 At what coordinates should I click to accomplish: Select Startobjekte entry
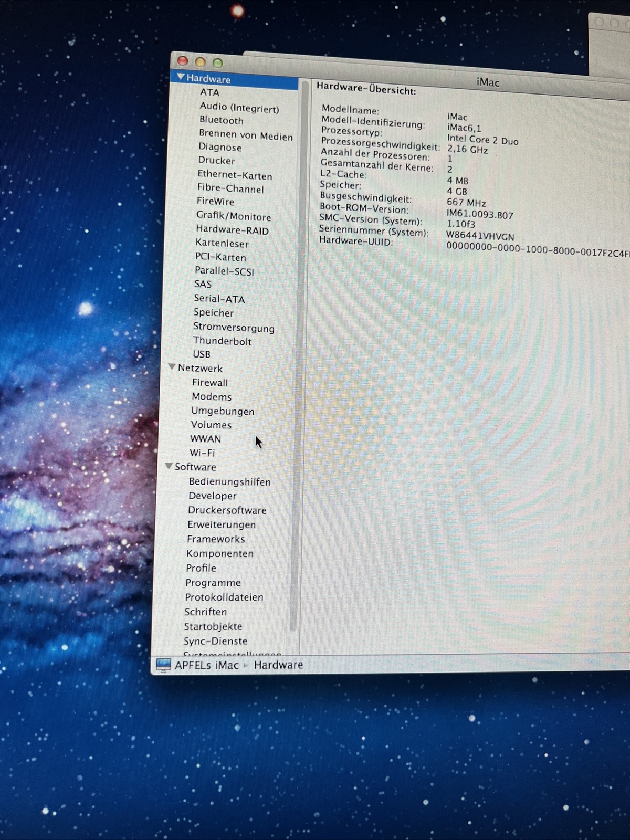[213, 627]
